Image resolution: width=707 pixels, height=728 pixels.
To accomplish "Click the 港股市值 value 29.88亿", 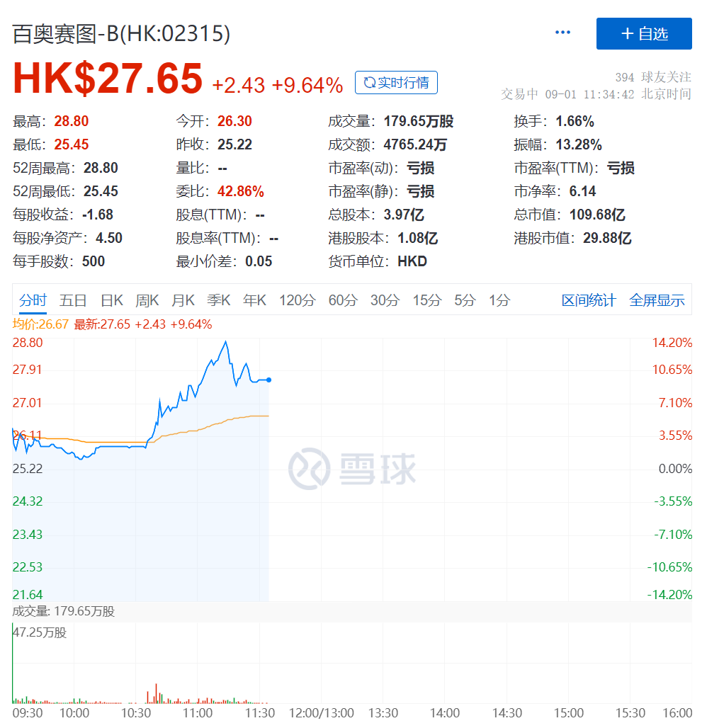I will (607, 238).
